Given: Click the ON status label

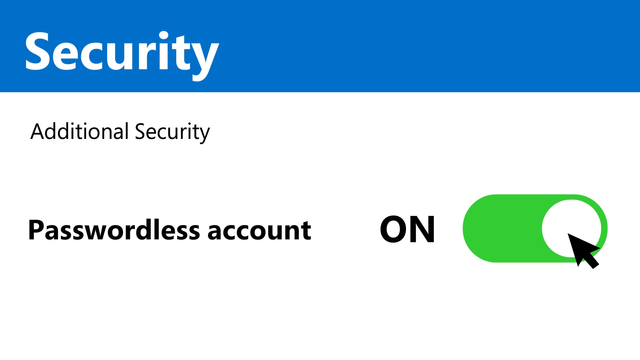Looking at the screenshot, I should pyautogui.click(x=407, y=229).
